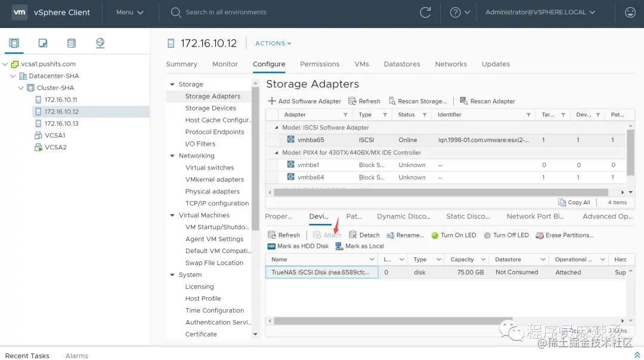Open Adapter column filter

(x=345, y=115)
